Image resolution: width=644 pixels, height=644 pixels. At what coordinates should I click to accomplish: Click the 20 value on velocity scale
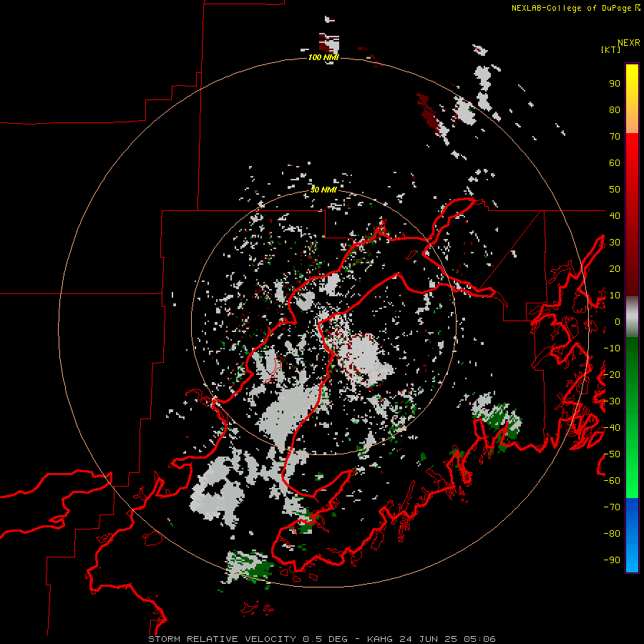615,268
